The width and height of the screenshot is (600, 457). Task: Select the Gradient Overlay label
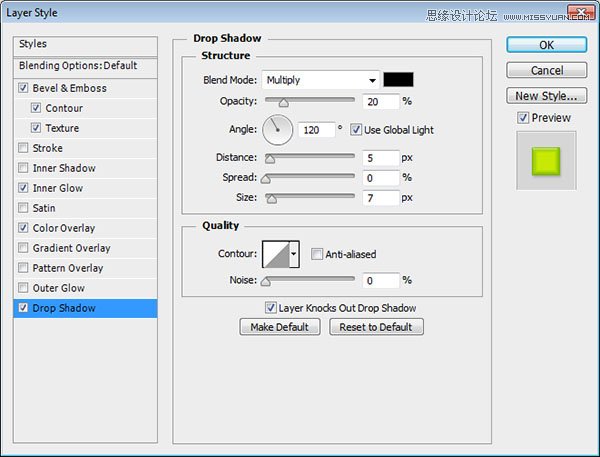(72, 248)
